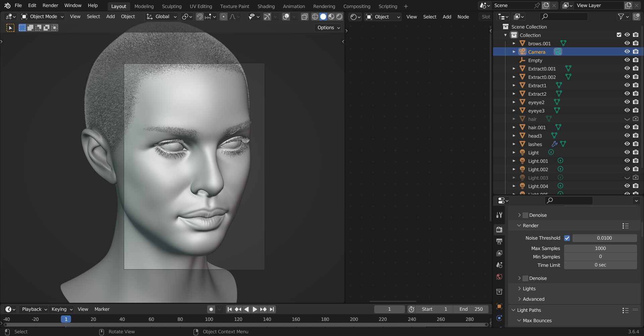Enable the render Denoise checkbox
The image size is (644, 336).
(526, 278)
